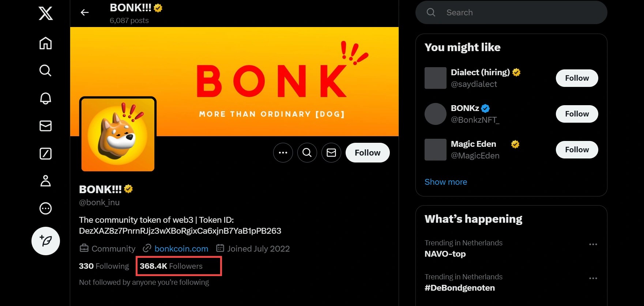
Task: Open BONK profile avatar picture
Action: point(118,134)
